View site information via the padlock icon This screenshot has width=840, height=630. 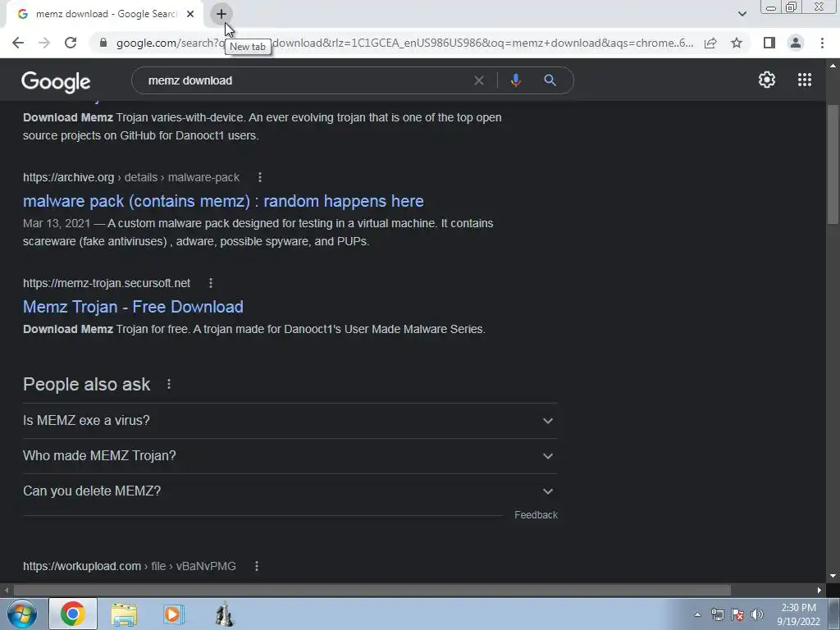coord(103,43)
